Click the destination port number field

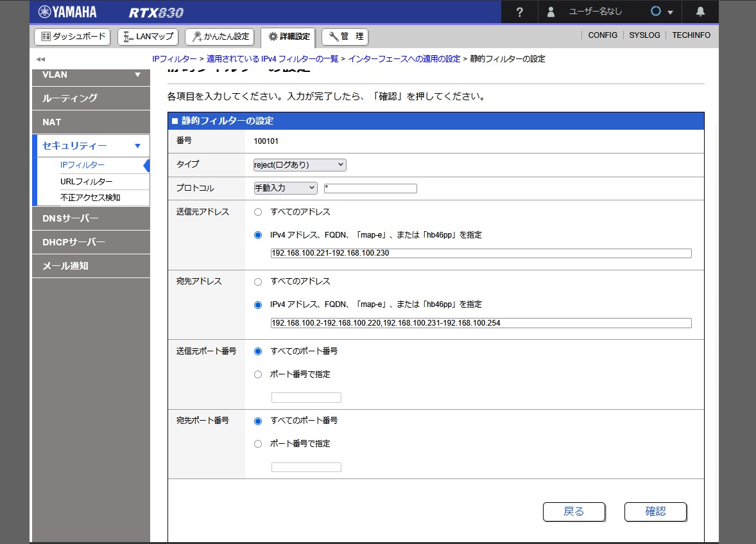(x=306, y=468)
